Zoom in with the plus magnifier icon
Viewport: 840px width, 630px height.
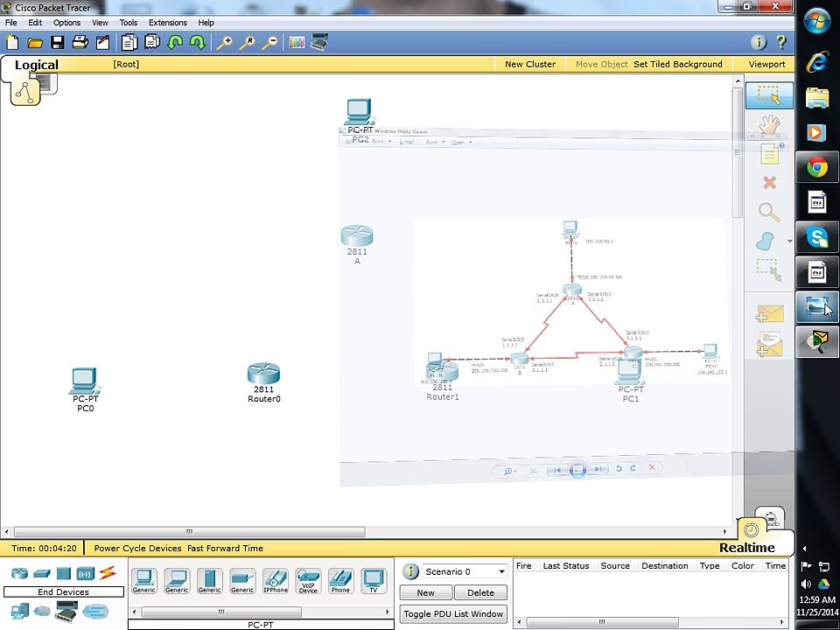click(225, 42)
